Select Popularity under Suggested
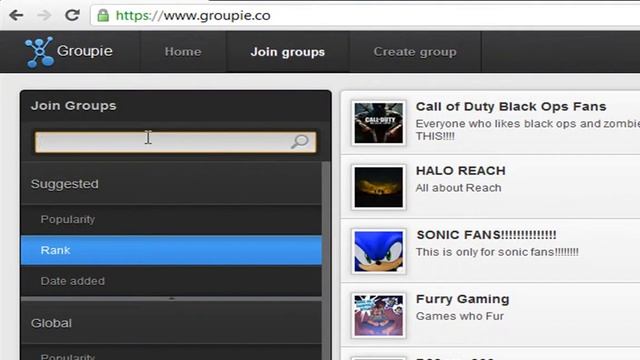This screenshot has height=360, width=640. tap(171, 220)
